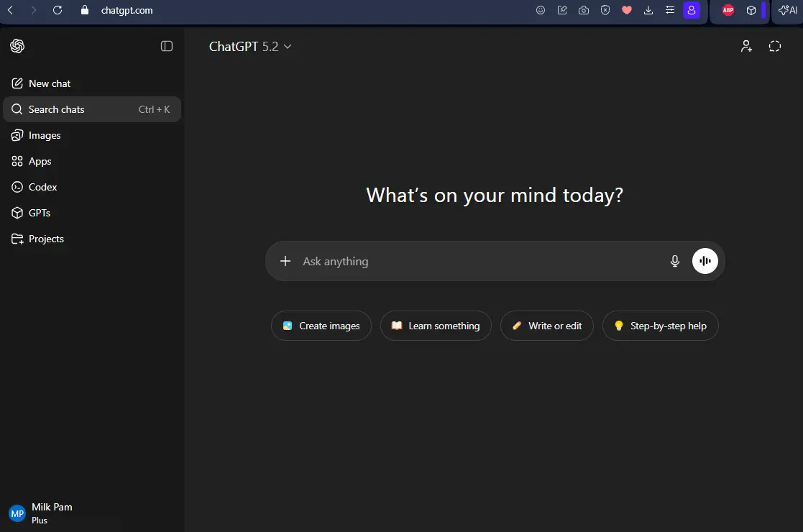Choose the Create images suggestion
This screenshot has height=532, width=803.
[x=321, y=326]
